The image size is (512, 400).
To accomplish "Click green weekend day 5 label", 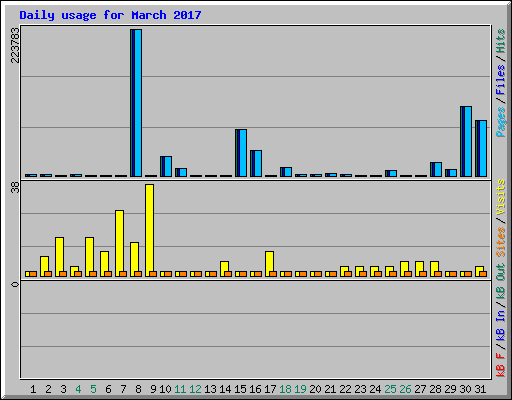I will pos(93,389).
